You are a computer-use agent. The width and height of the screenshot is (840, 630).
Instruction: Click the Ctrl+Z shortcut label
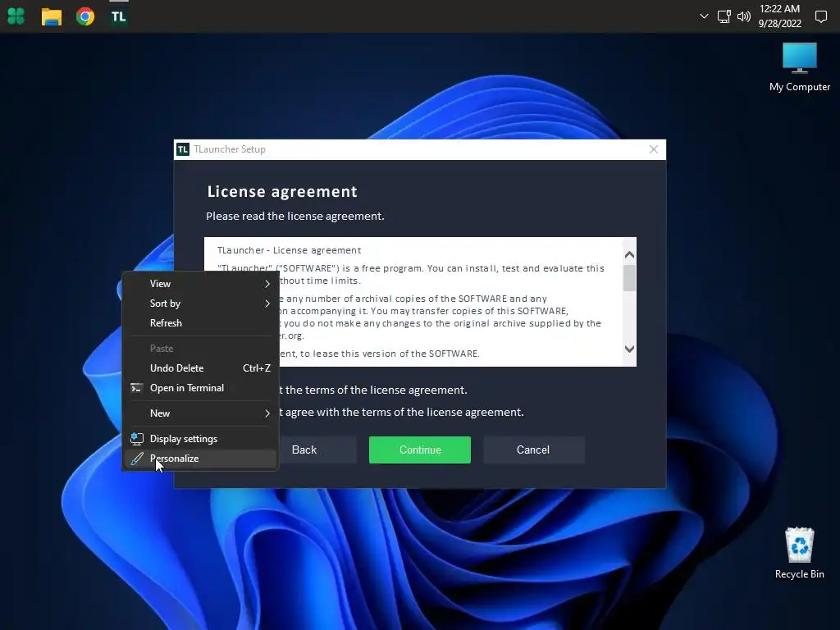pyautogui.click(x=257, y=368)
